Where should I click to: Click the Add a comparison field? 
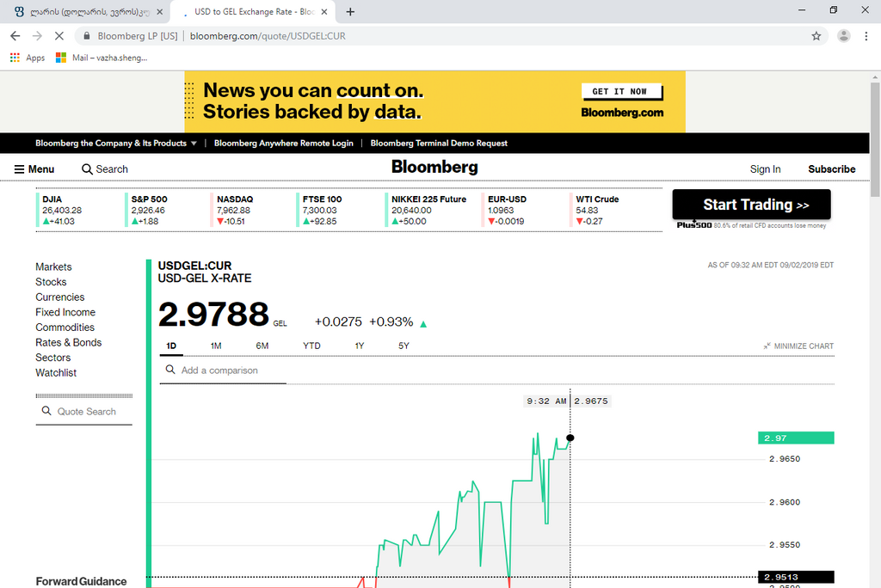coord(223,371)
